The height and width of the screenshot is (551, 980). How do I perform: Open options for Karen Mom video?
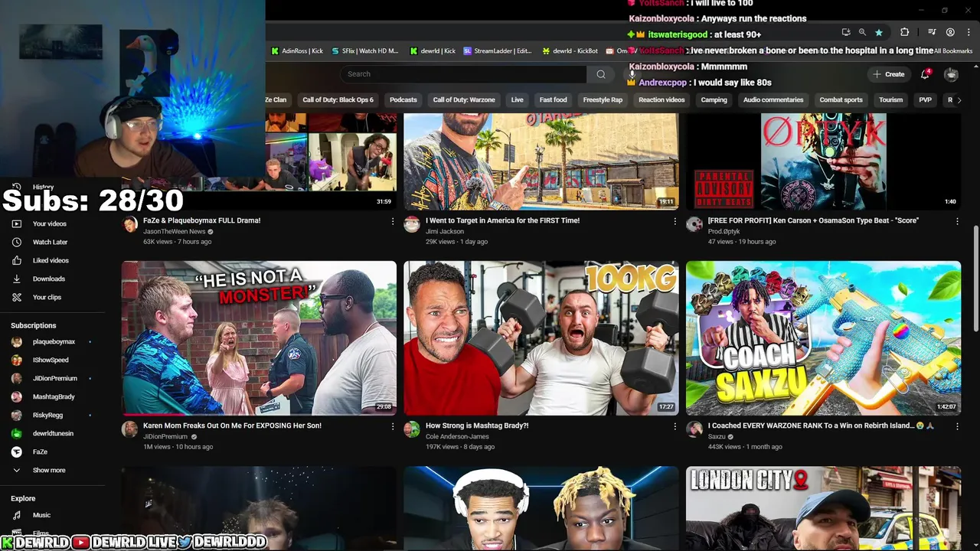tap(393, 426)
